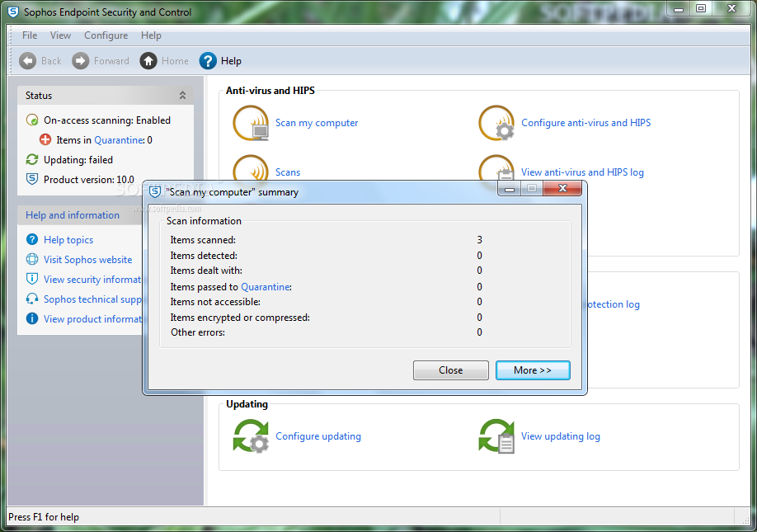This screenshot has height=532, width=757.
Task: Click the scan summary dialog Sophos icon
Action: [x=155, y=192]
